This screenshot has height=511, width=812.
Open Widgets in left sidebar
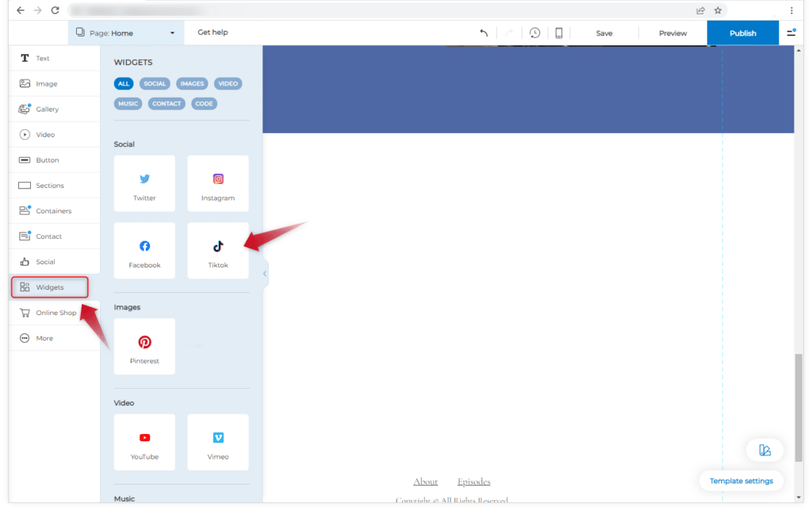pos(49,287)
